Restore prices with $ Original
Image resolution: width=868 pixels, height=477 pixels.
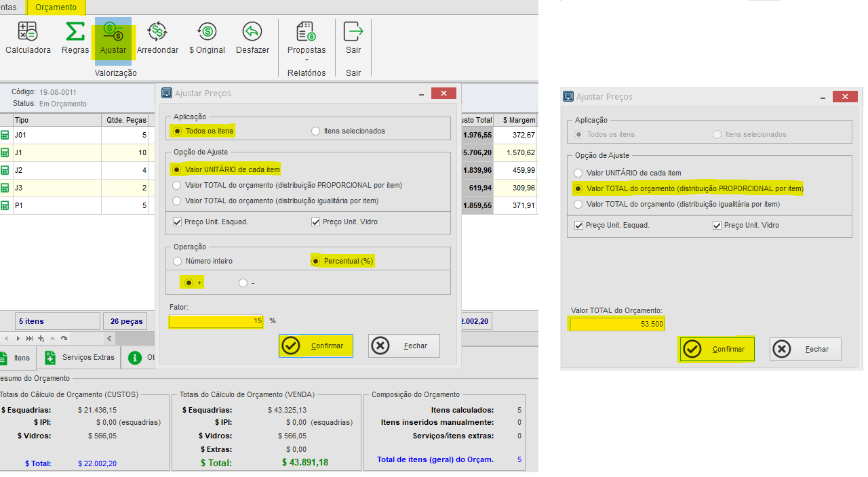pos(207,32)
